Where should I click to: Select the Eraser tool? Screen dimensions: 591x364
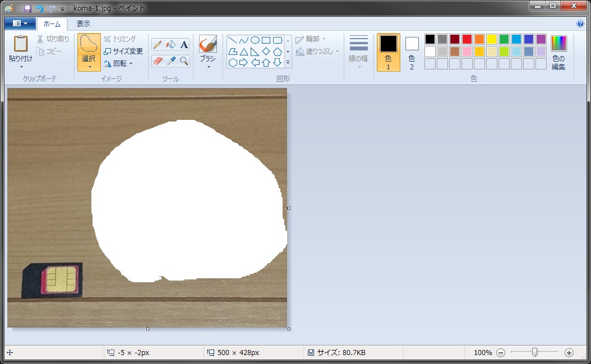click(x=158, y=60)
